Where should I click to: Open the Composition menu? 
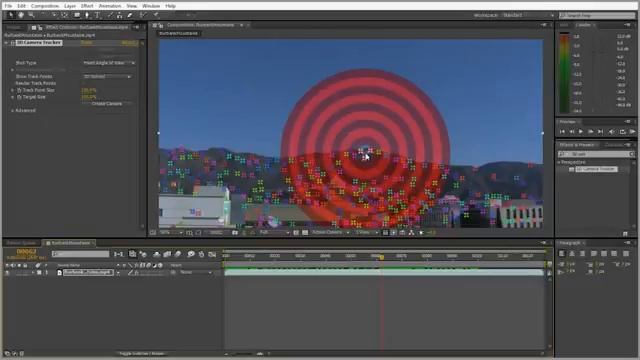(x=45, y=6)
